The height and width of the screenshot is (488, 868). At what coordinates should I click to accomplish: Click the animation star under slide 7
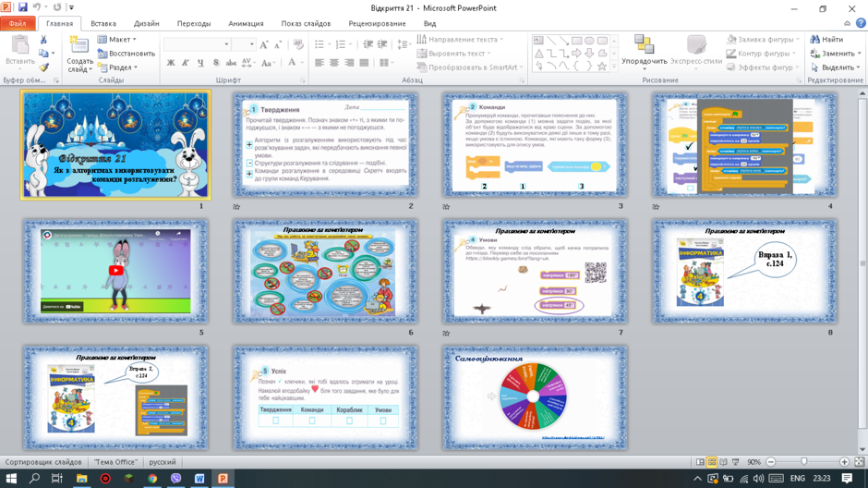coord(446,333)
